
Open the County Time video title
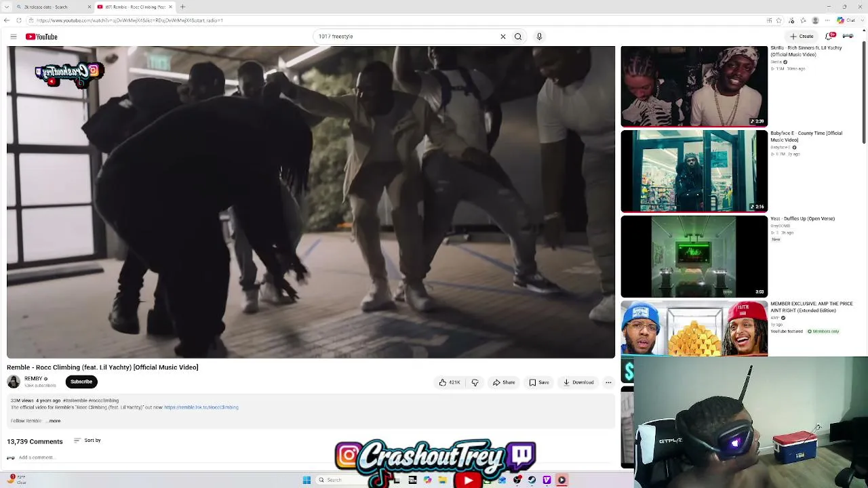806,136
